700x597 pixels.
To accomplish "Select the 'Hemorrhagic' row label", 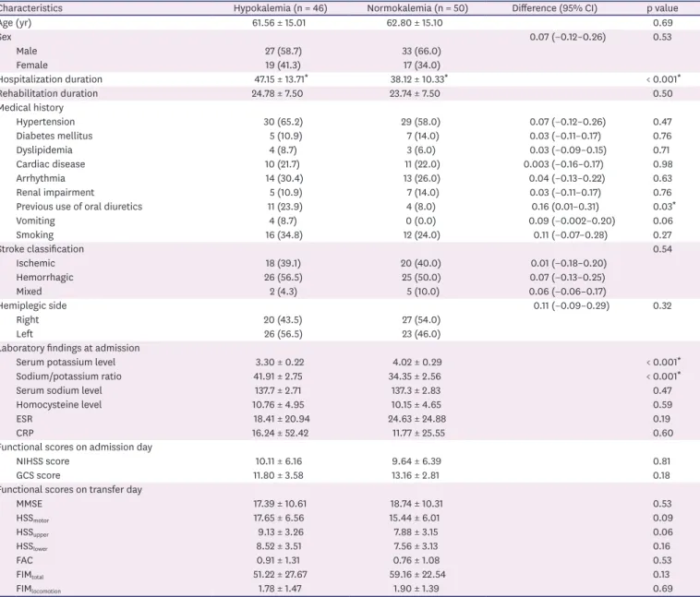I will click(x=44, y=278).
